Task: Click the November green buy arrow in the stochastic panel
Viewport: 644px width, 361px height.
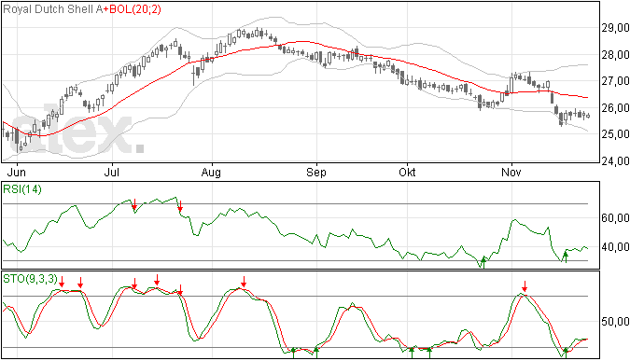Action: pyautogui.click(x=566, y=353)
